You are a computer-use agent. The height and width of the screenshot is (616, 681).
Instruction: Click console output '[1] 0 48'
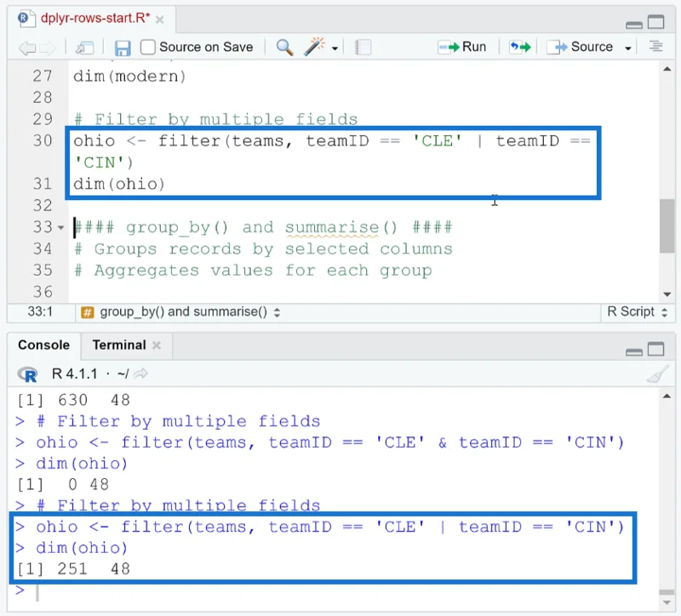[63, 485]
